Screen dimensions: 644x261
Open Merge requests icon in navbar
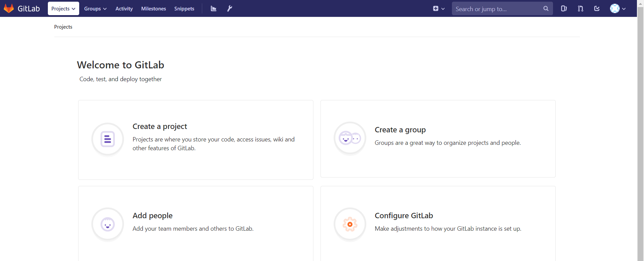click(x=580, y=8)
